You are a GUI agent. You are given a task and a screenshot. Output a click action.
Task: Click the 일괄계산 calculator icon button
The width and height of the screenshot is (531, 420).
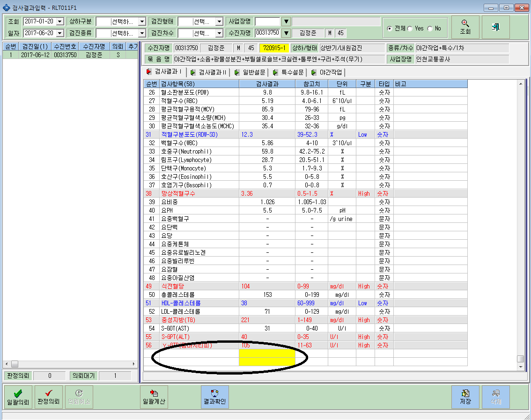[154, 397]
